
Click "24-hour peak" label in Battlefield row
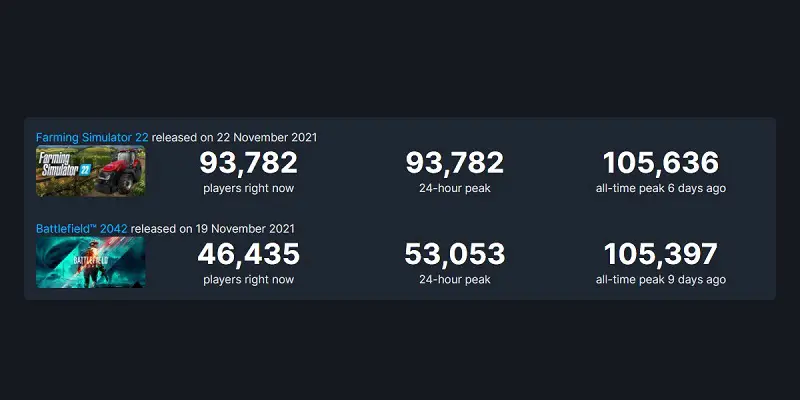tap(455, 279)
